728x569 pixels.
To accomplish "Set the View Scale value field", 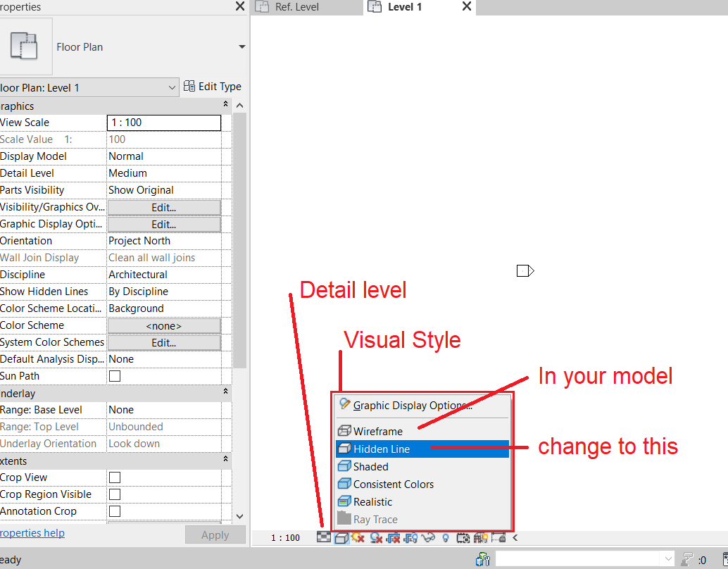I will point(164,122).
